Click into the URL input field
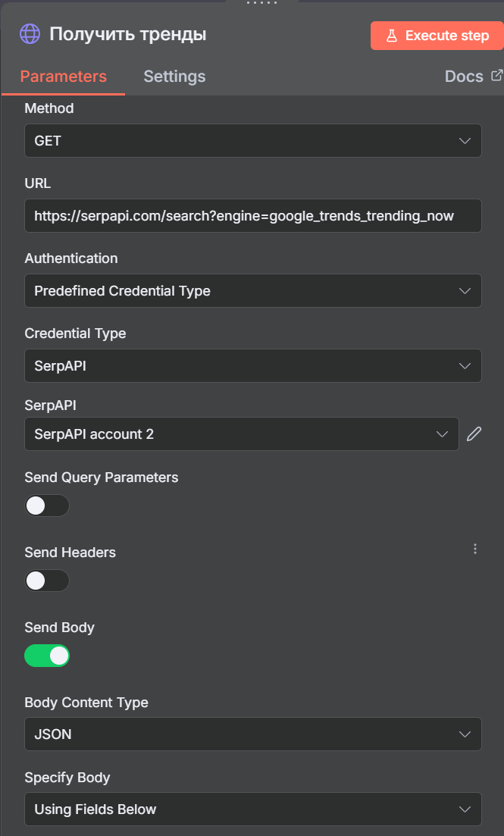Viewport: 504px width, 836px height. [253, 216]
